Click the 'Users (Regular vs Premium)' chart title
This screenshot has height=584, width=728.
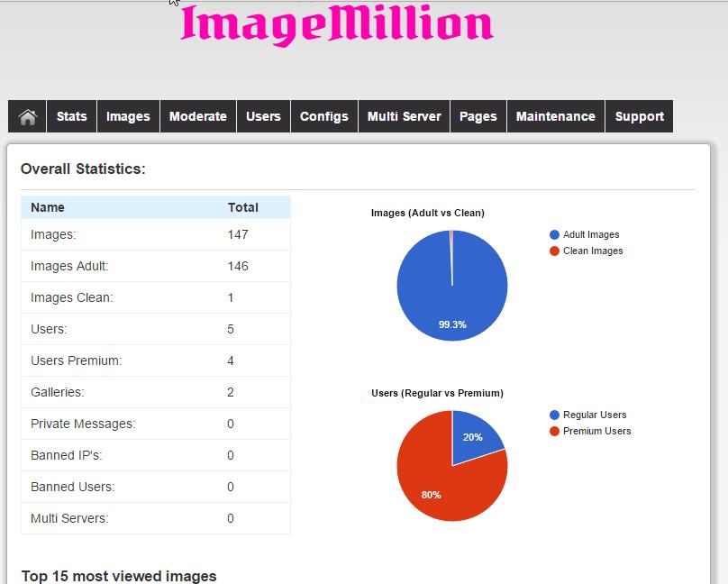click(437, 393)
